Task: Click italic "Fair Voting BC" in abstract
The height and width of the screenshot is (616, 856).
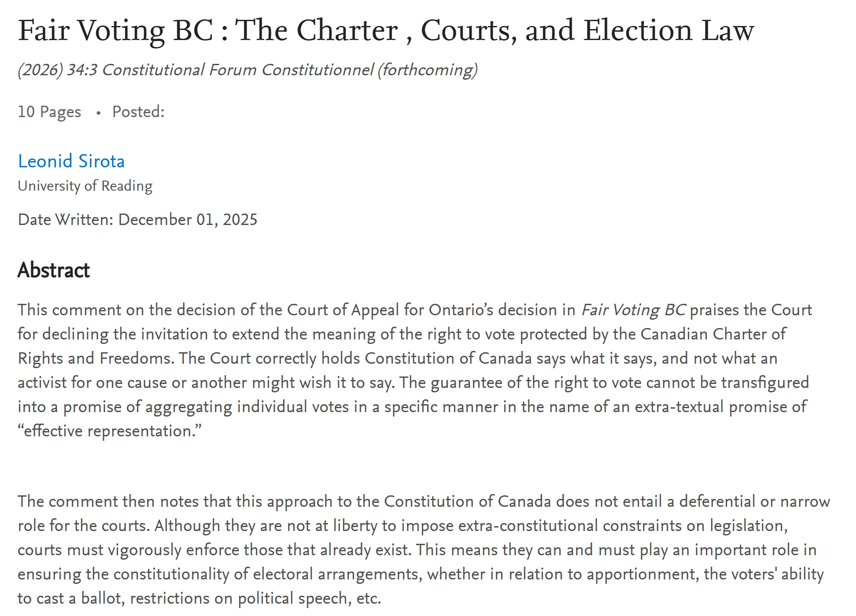Action: pyautogui.click(x=633, y=310)
